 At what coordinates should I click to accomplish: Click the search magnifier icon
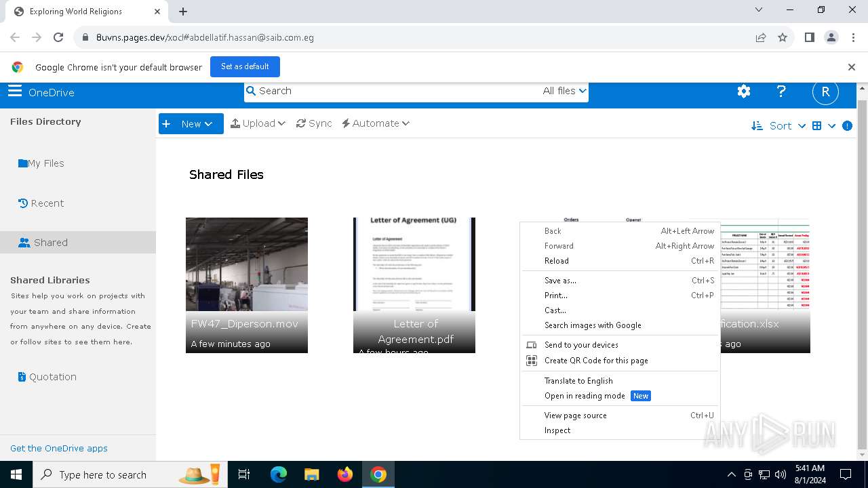click(251, 91)
